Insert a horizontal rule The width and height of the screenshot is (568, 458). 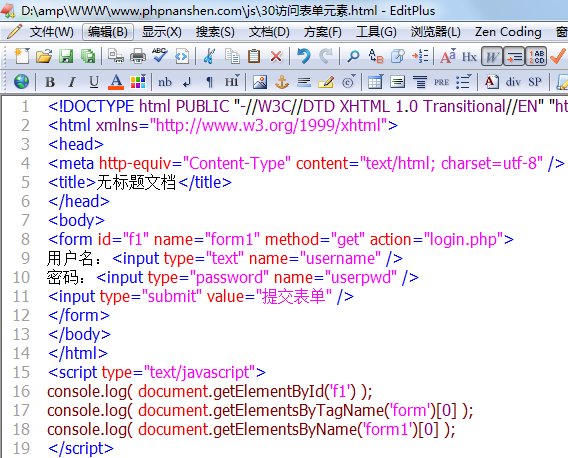coord(304,83)
